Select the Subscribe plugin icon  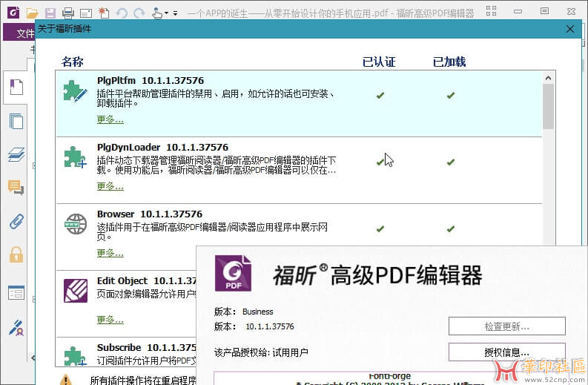click(75, 355)
